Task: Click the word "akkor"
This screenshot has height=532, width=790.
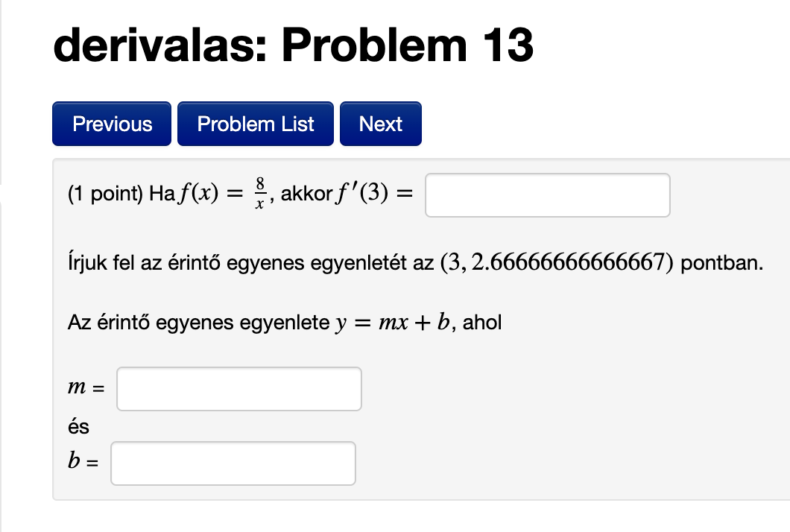Action: [x=302, y=195]
